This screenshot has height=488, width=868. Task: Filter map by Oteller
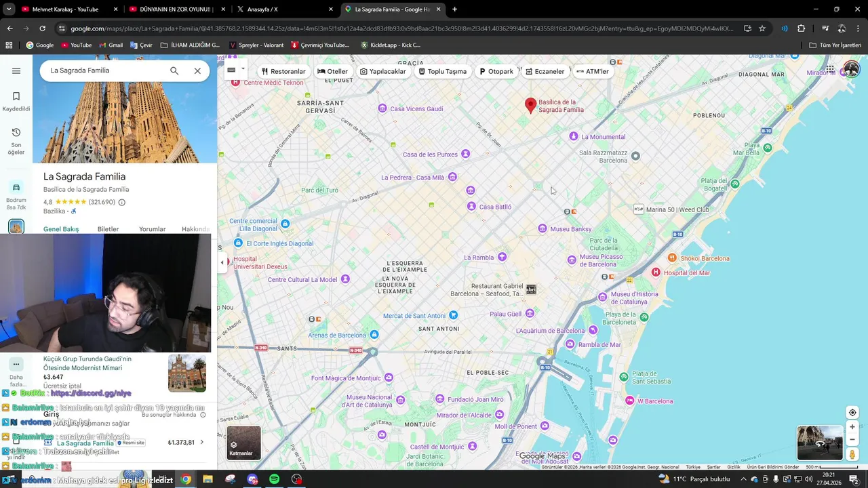tap(332, 71)
